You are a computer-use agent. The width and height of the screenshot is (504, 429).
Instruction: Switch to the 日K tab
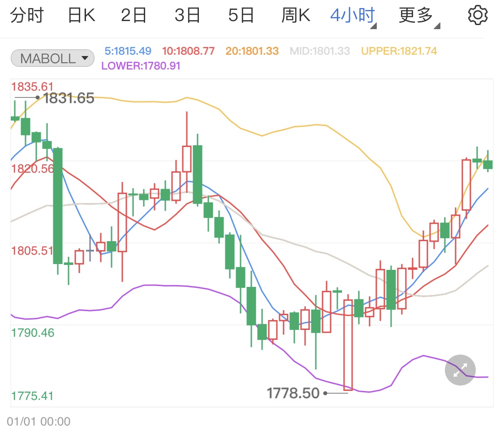[82, 15]
